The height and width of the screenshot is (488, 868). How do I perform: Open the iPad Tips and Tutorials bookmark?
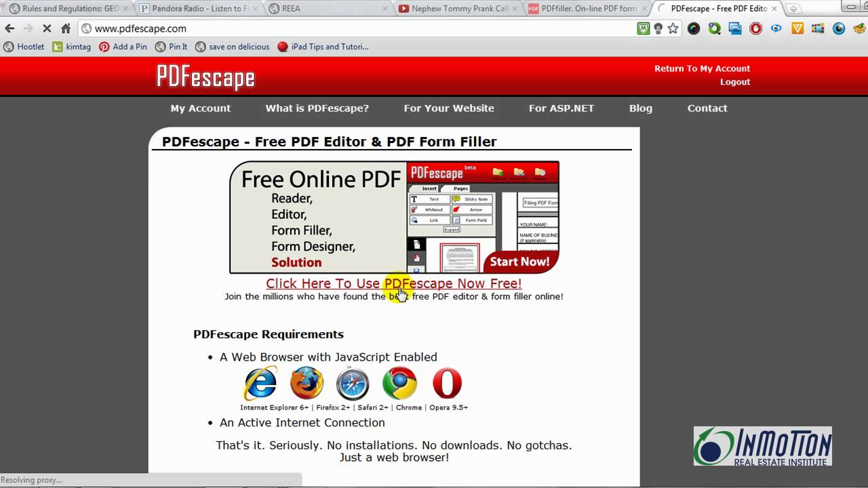click(323, 47)
